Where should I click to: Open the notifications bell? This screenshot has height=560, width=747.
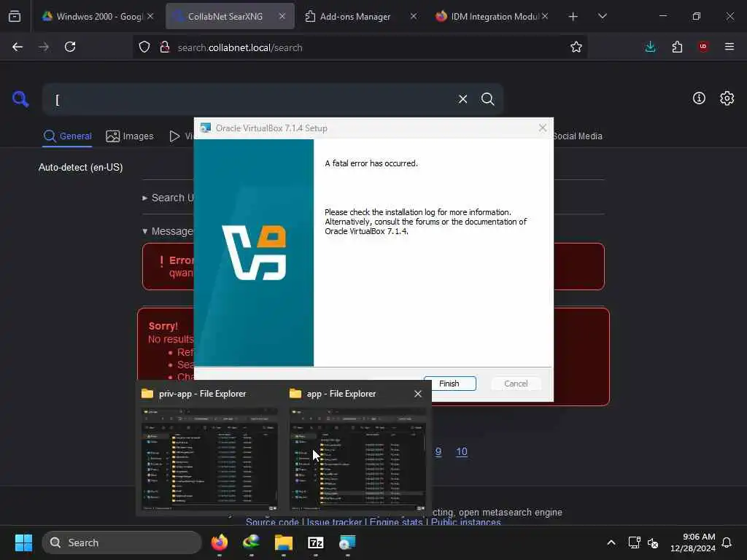coord(727,542)
